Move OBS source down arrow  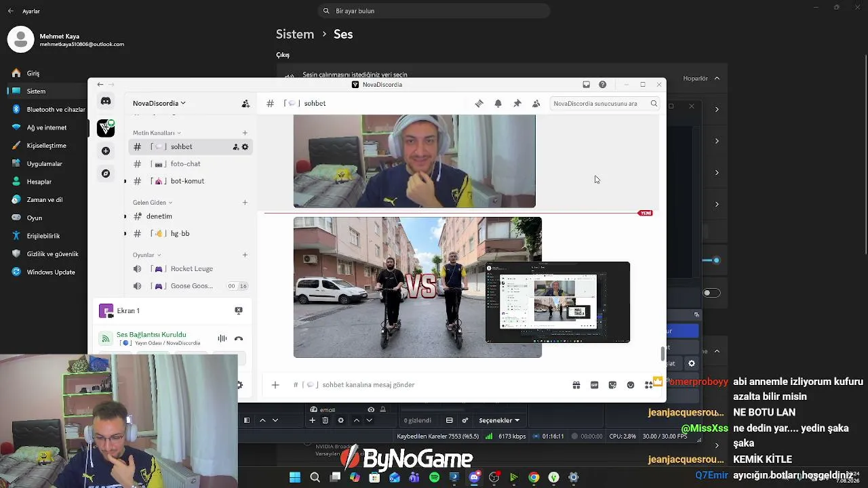[370, 420]
